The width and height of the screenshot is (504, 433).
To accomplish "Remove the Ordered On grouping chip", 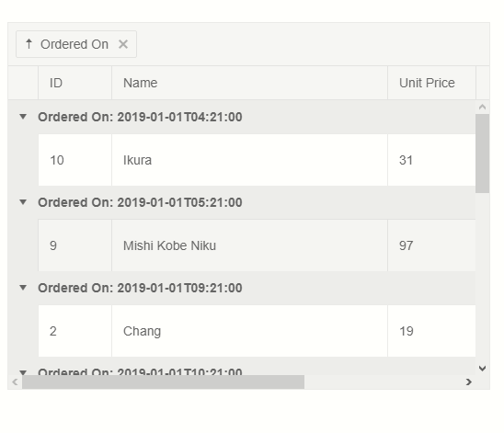I will [123, 44].
